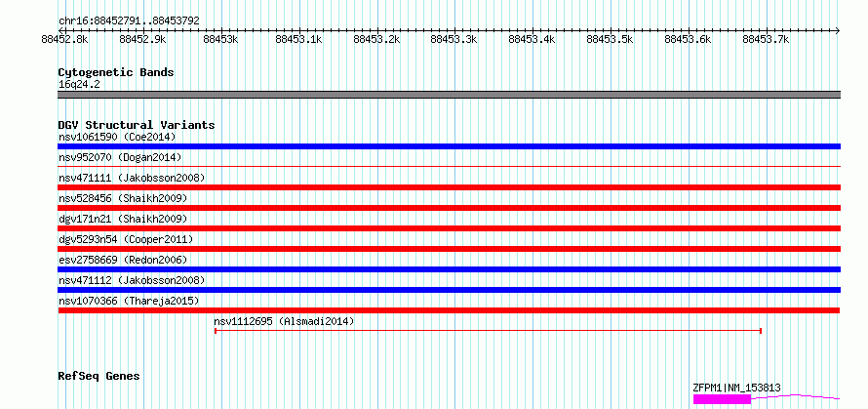Click the RefSeq Genes track title
Viewport: 868px width, 409px height.
[x=99, y=377]
